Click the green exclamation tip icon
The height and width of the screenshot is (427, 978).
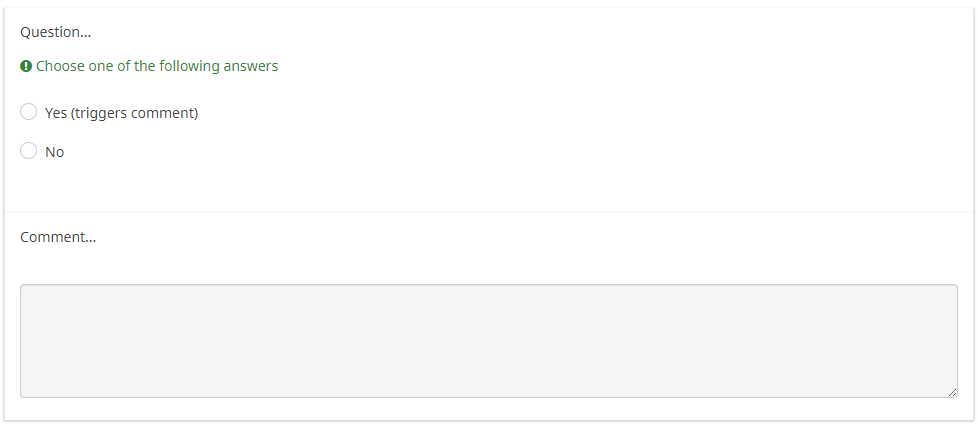coord(26,66)
